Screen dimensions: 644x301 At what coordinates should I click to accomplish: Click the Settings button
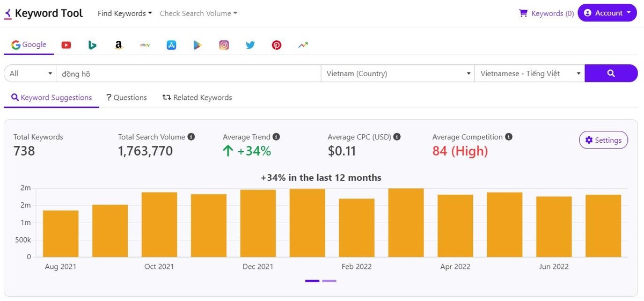[x=603, y=140]
